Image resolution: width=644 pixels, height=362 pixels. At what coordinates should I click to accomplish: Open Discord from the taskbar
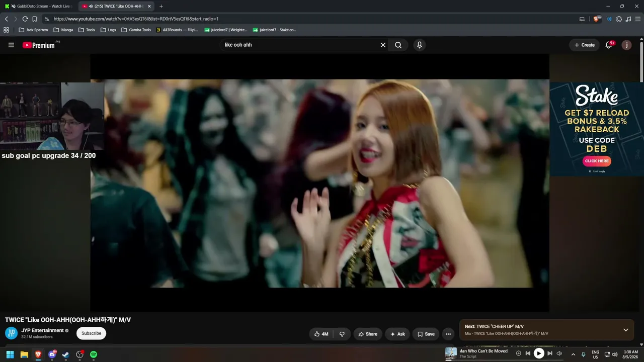[x=52, y=354]
